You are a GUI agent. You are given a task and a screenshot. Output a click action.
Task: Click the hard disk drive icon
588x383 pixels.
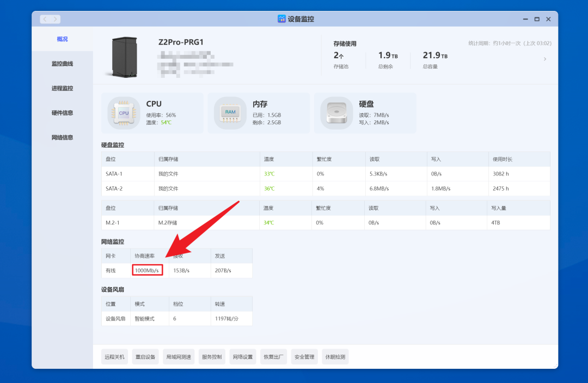pyautogui.click(x=336, y=113)
